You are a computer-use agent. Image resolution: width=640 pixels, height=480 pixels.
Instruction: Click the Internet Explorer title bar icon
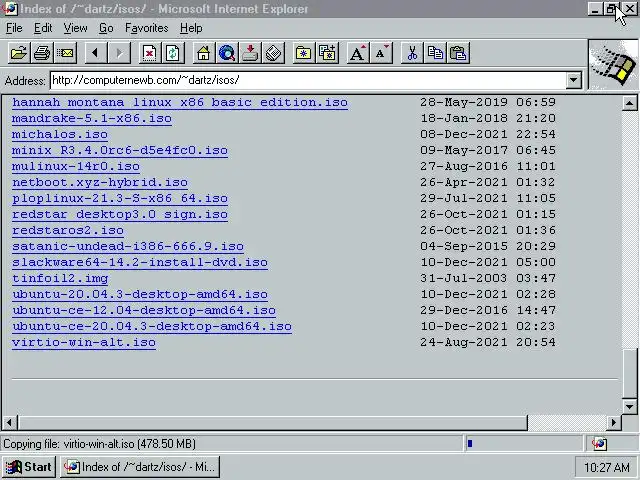tap(9, 8)
